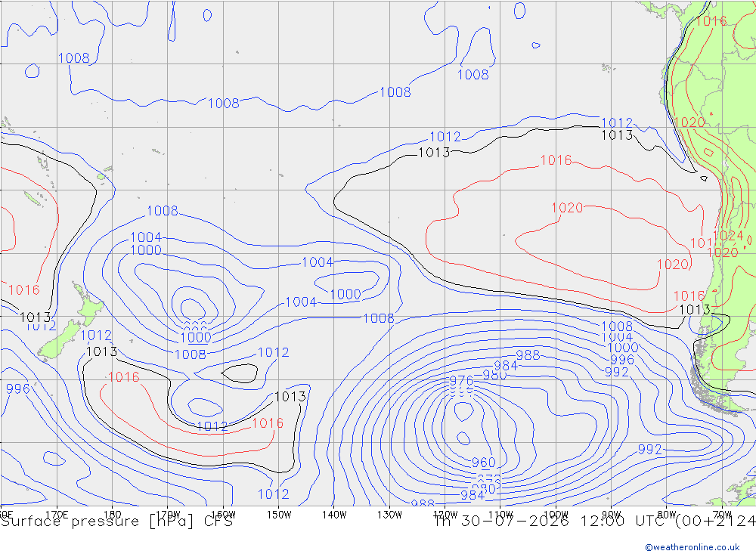This screenshot has height=554, width=756.
Task: Click the 100W longitude axis label
Action: tap(556, 515)
